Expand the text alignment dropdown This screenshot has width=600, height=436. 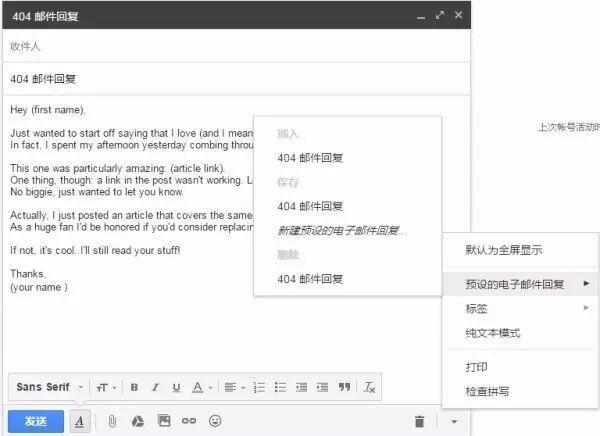click(233, 387)
